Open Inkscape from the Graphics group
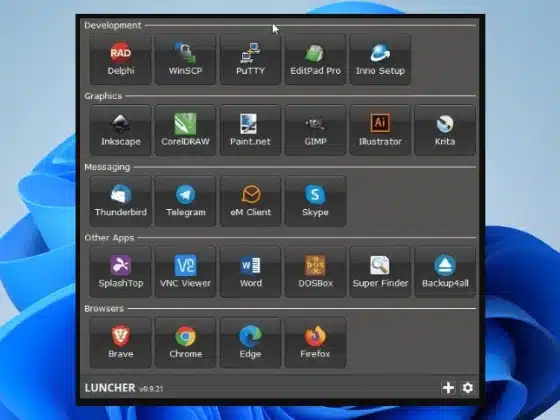The height and width of the screenshot is (420, 560). [121, 130]
